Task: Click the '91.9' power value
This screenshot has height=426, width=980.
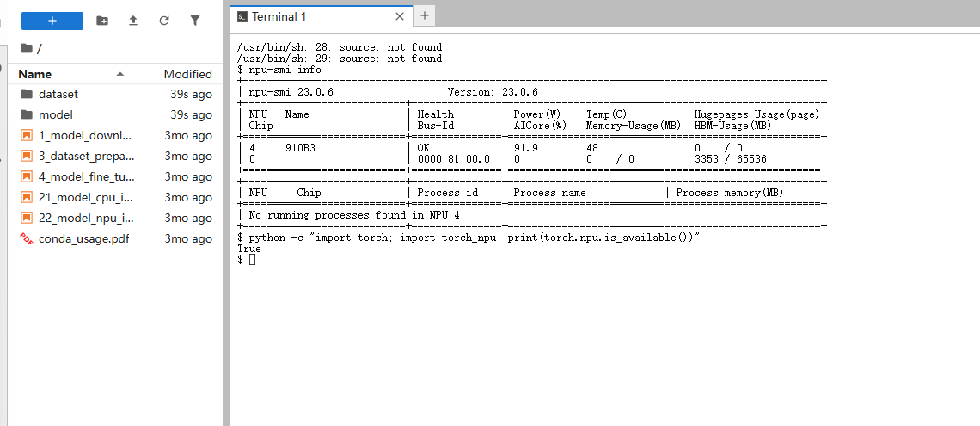Action: point(525,148)
